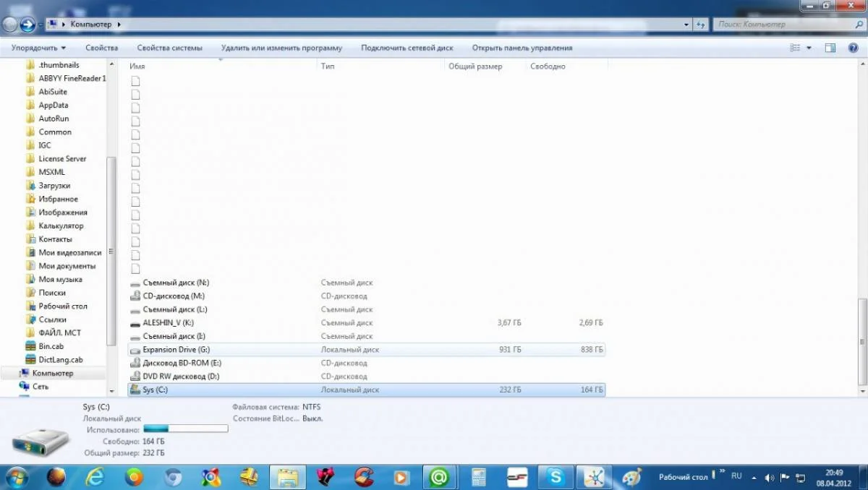Open the Help question mark button
Screen dimensions: 868x490
[x=854, y=48]
